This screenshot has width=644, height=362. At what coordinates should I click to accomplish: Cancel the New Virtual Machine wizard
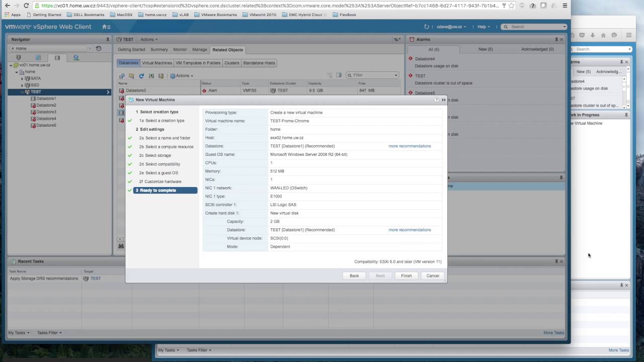[433, 276]
